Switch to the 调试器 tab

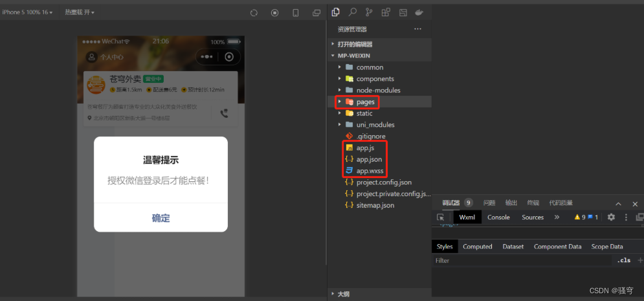451,203
